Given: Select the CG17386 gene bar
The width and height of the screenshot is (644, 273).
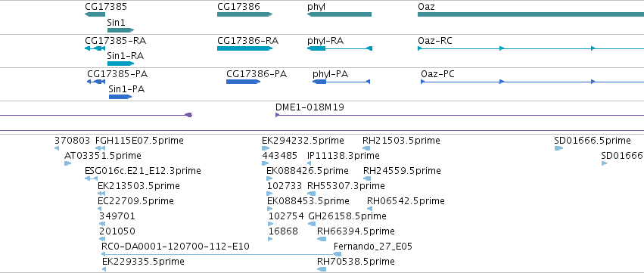Looking at the screenshot, I should 244,14.
